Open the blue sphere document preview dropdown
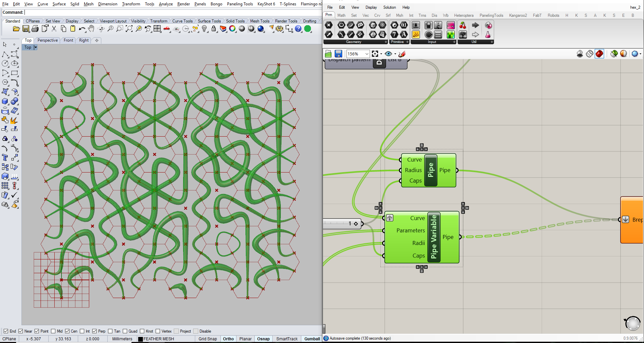 coord(640,54)
